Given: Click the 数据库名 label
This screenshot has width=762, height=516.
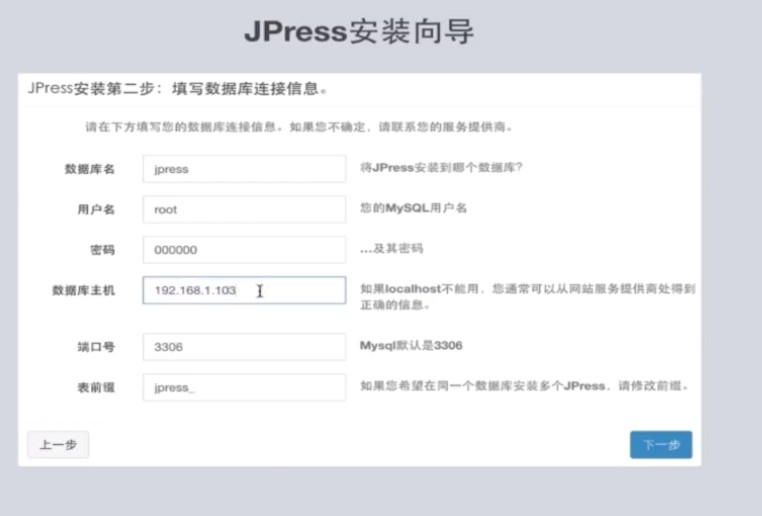Looking at the screenshot, I should coord(90,169).
